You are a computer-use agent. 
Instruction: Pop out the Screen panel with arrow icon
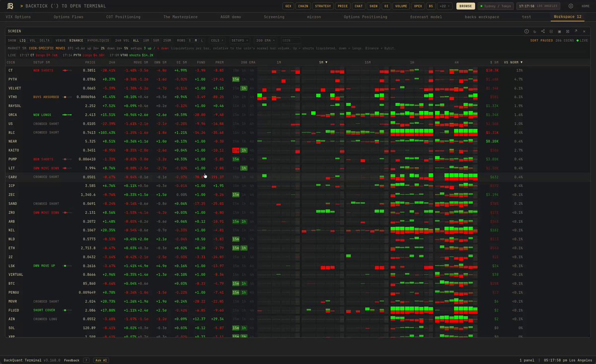click(x=576, y=31)
